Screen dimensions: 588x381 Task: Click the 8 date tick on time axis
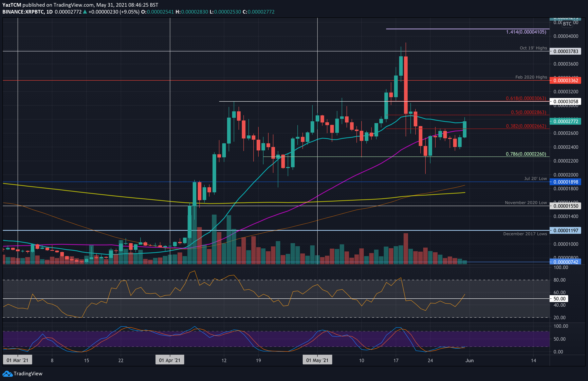click(x=52, y=361)
